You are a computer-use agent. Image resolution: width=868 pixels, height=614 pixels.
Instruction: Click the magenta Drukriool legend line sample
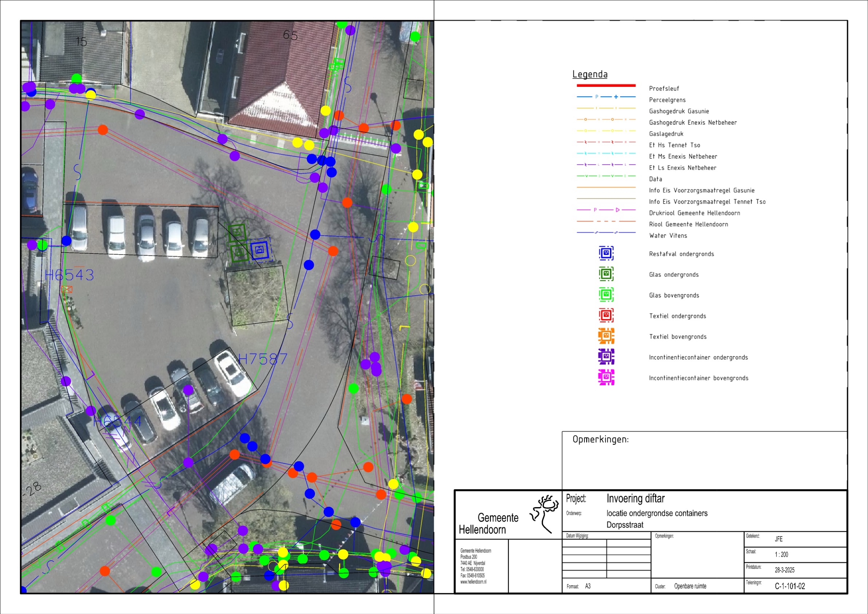tap(606, 209)
